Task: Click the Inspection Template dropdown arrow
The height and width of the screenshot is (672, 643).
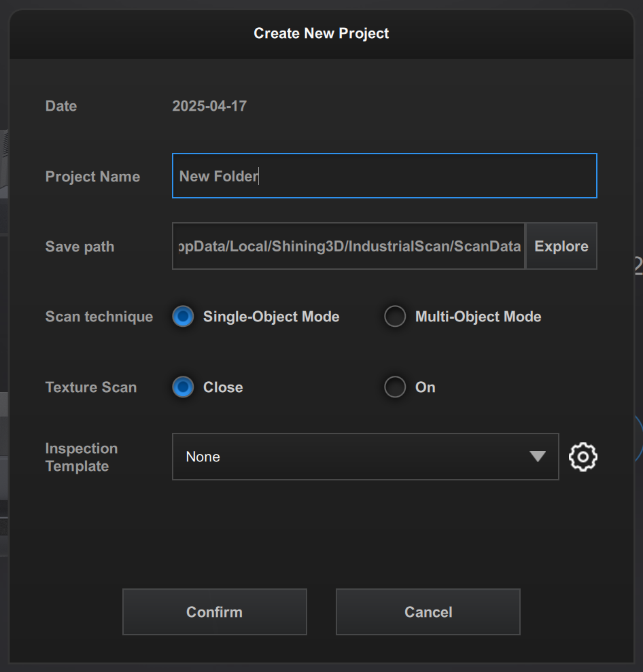Action: click(x=537, y=457)
